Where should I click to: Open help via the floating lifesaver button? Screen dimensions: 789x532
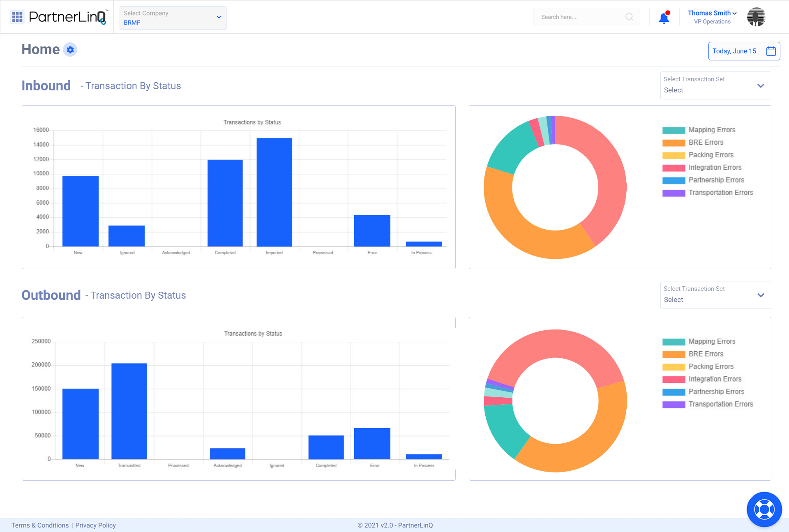point(764,509)
